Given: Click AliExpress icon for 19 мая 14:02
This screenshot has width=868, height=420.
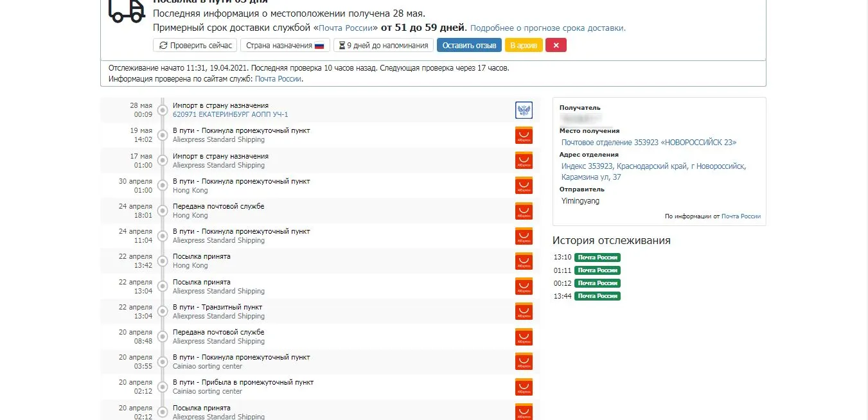Looking at the screenshot, I should pos(524,135).
